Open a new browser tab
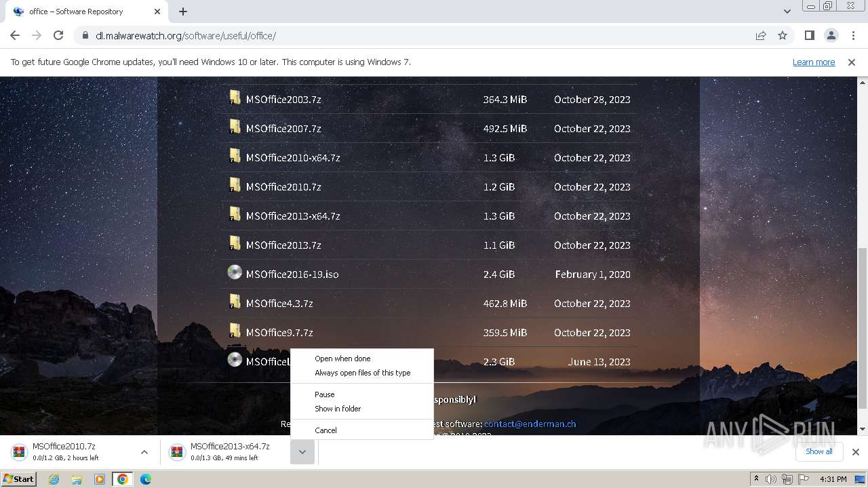Viewport: 868px width, 488px height. [x=183, y=12]
